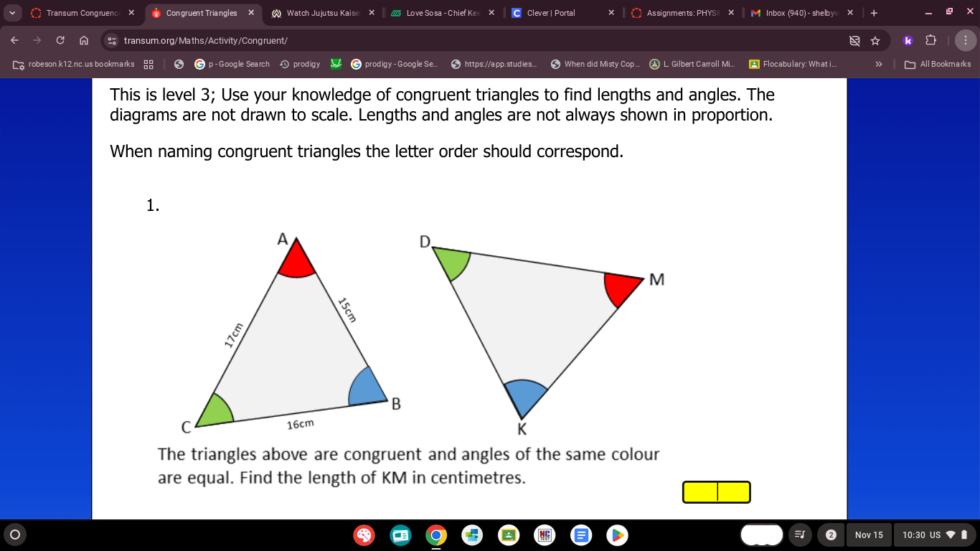
Task: Open Google Chrome from the shelf
Action: click(x=436, y=535)
